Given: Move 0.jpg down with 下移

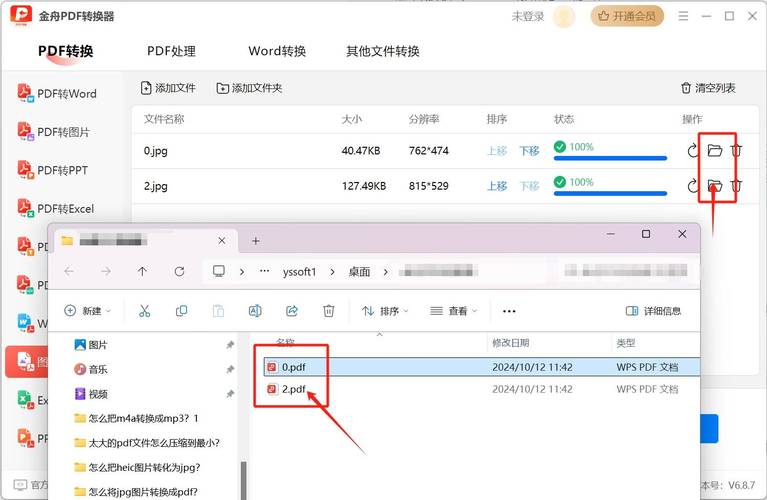Looking at the screenshot, I should (x=529, y=151).
